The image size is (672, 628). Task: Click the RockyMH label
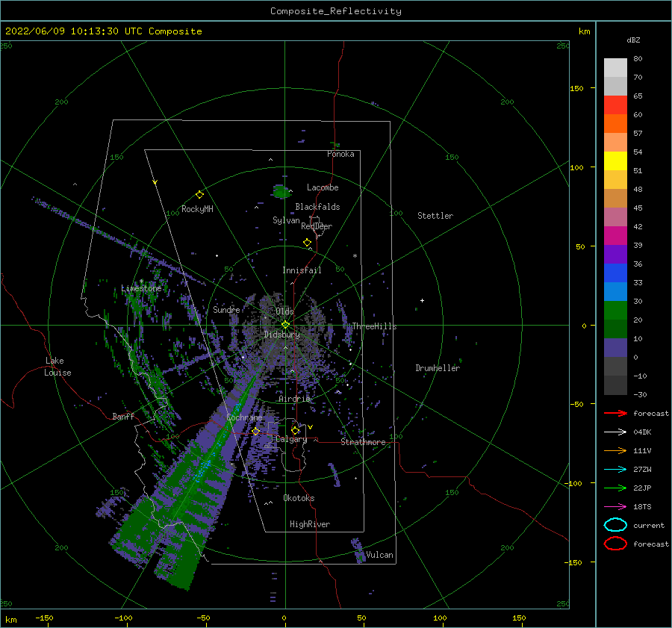[197, 209]
